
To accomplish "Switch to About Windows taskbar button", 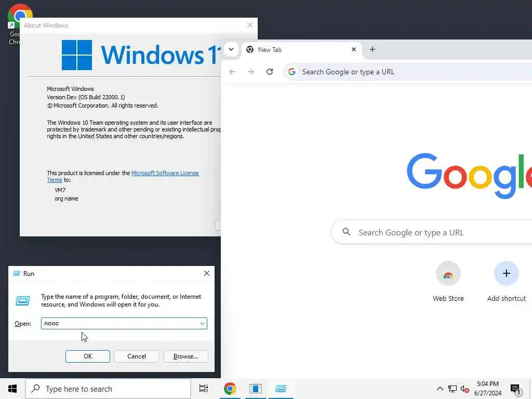I will tap(256, 389).
